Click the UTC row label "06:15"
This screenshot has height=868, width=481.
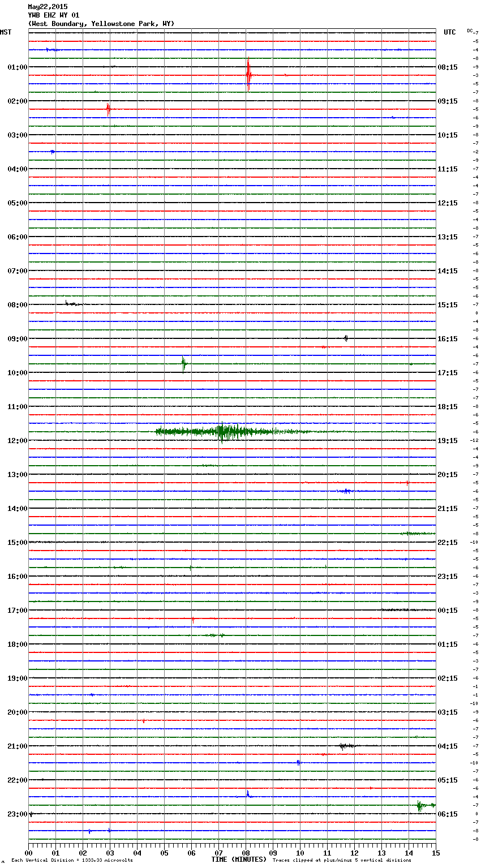coord(448,814)
